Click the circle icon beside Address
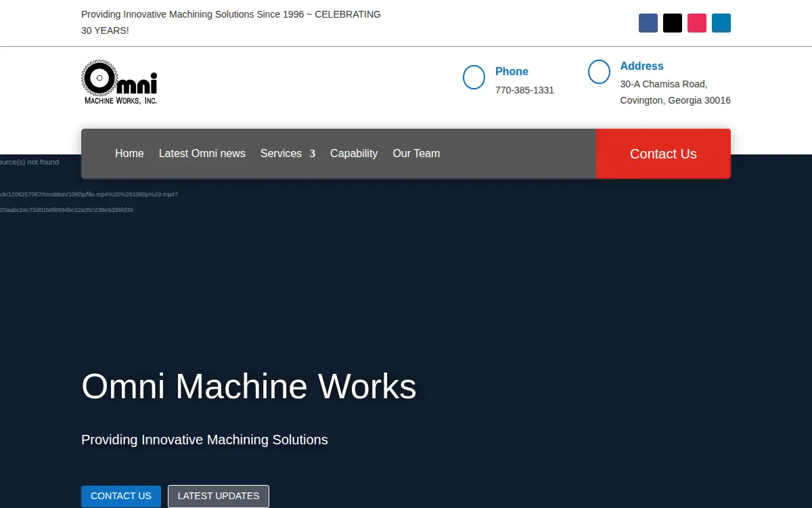This screenshot has width=812, height=508. pos(599,72)
